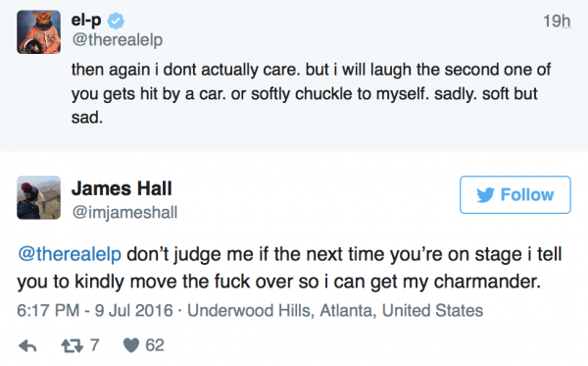Click the blue @therealelp mention in reply
Viewport: 588px width, 366px height.
click(x=70, y=254)
